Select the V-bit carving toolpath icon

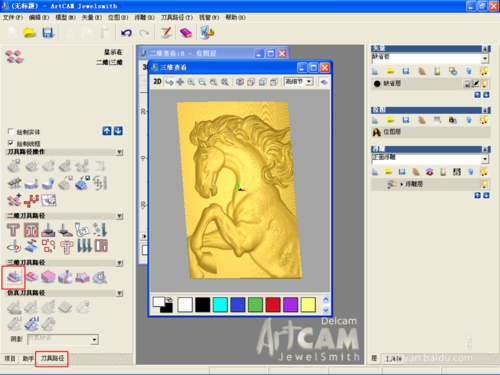pos(48,230)
